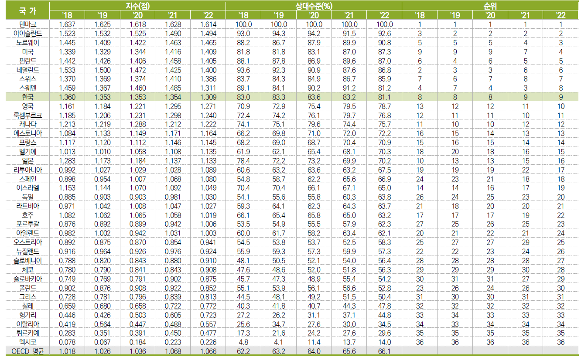Select the 핀란드 row label
The image size is (588, 364).
28,61
